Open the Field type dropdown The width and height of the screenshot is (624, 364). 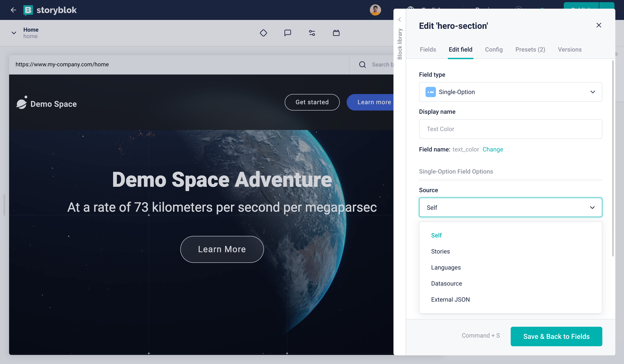(510, 91)
